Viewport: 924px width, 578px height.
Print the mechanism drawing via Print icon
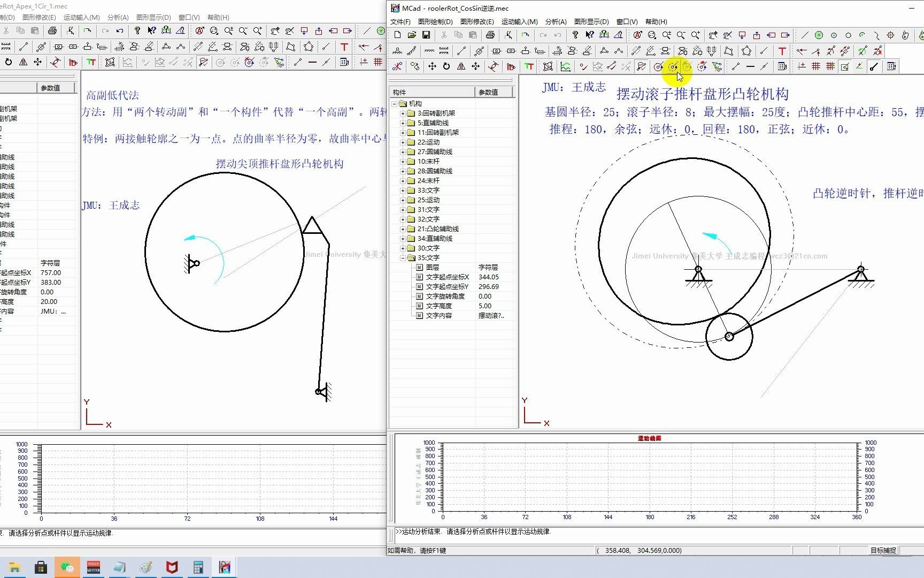[x=490, y=35]
